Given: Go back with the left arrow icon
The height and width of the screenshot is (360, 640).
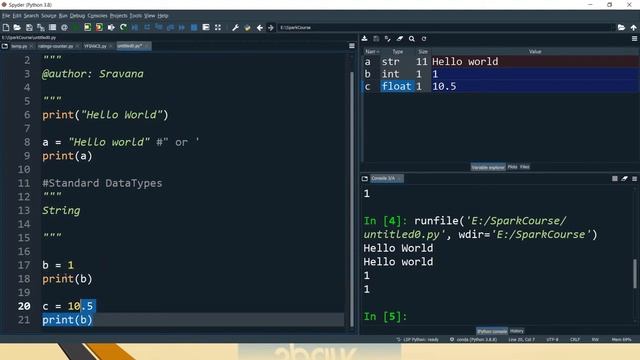Looking at the screenshot, I should pos(260,27).
